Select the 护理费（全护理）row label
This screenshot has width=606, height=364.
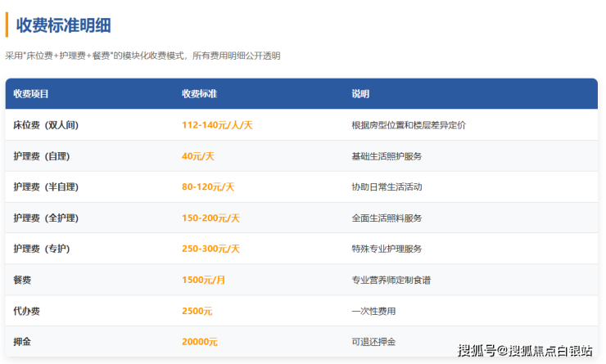(46, 218)
